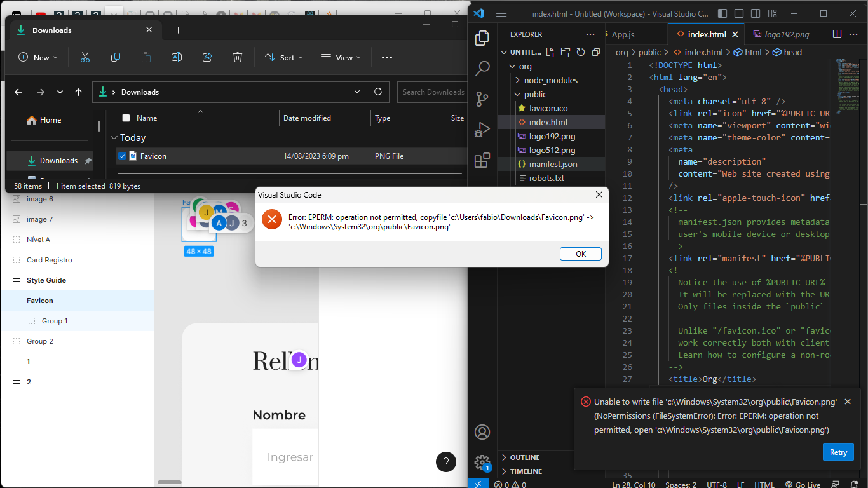The height and width of the screenshot is (488, 868).
Task: Add a new File Explorer tab
Action: (178, 30)
